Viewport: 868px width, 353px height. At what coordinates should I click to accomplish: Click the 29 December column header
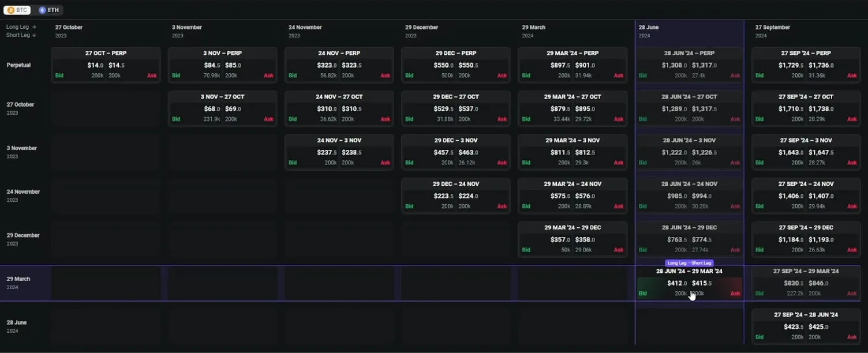coord(421,31)
